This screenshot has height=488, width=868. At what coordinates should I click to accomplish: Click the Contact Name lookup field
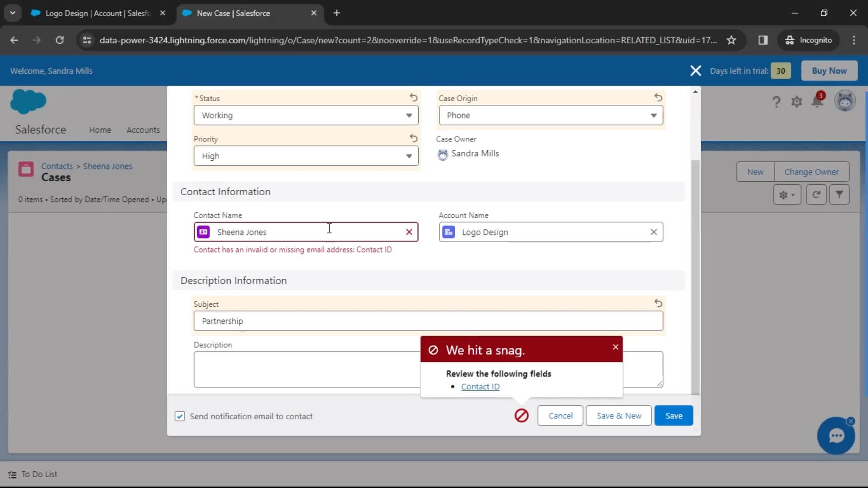pos(306,232)
